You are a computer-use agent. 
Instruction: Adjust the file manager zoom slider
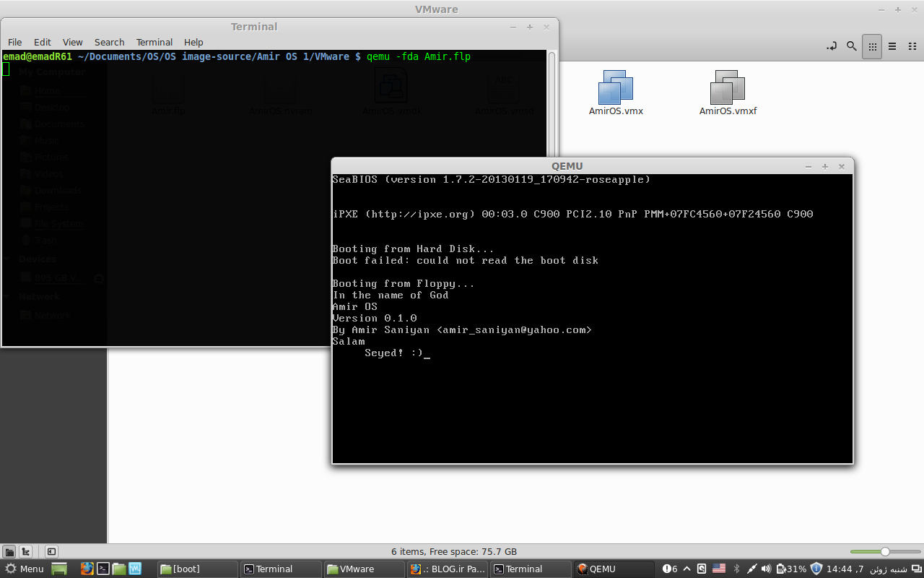[885, 551]
